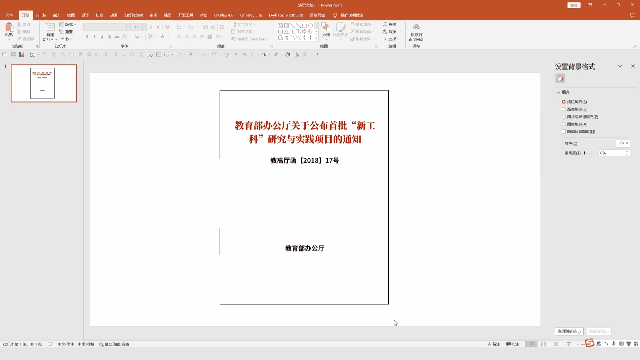Switch to Slide Sorter view in status bar
The width and height of the screenshot is (640, 360).
pyautogui.click(x=543, y=344)
